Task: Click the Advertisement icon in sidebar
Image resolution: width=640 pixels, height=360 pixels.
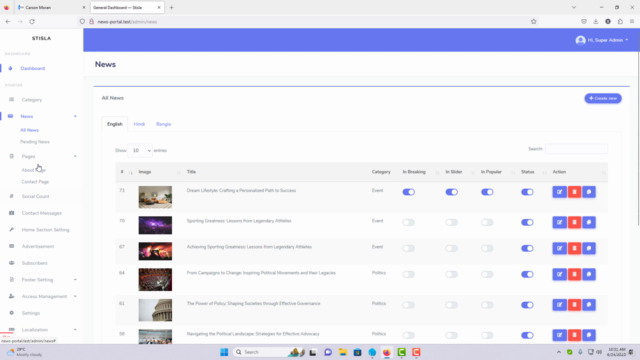Action: 11,246
